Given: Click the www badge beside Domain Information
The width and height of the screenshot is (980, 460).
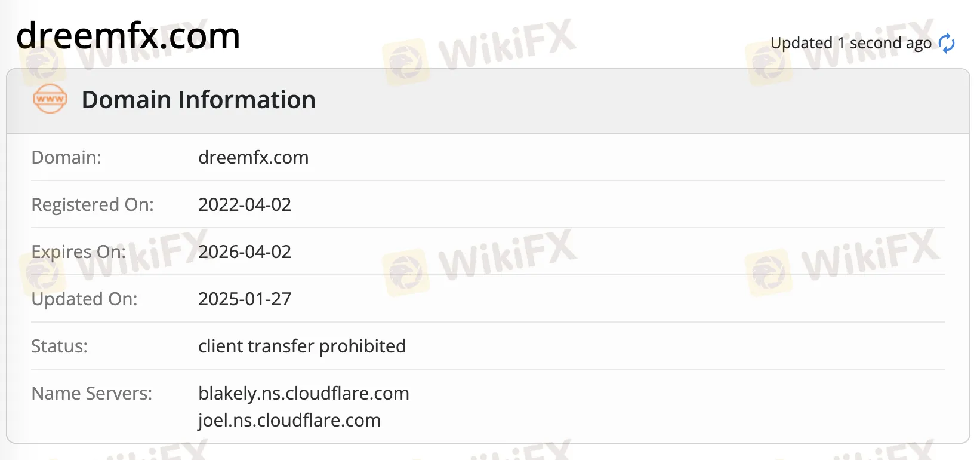Looking at the screenshot, I should pyautogui.click(x=50, y=99).
